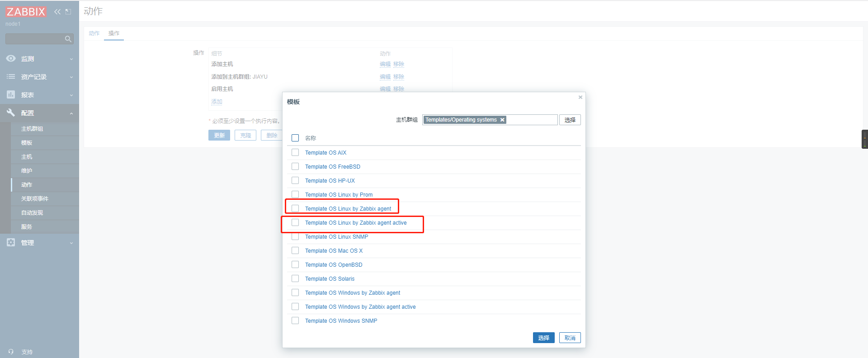This screenshot has height=358, width=868.
Task: Check Template OS HP-UX checkbox
Action: coord(295,180)
